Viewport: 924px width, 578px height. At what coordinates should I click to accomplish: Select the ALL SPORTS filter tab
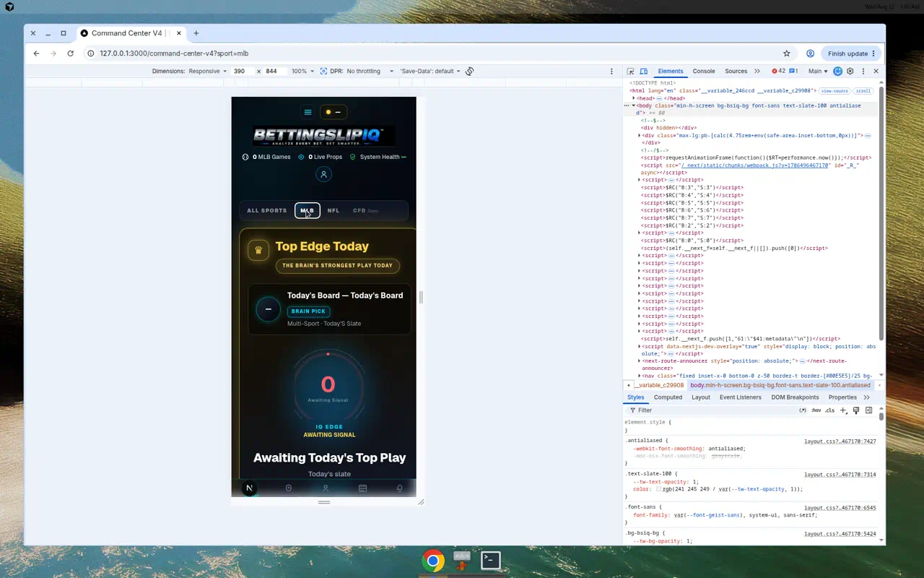[x=267, y=211]
